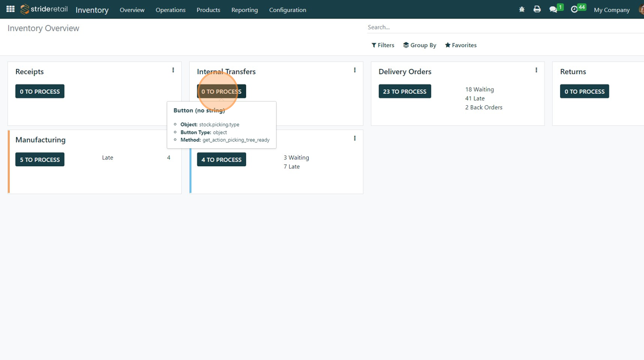This screenshot has width=644, height=360.
Task: Click Internal Transfers 0 TO PROCESS button
Action: click(x=221, y=91)
